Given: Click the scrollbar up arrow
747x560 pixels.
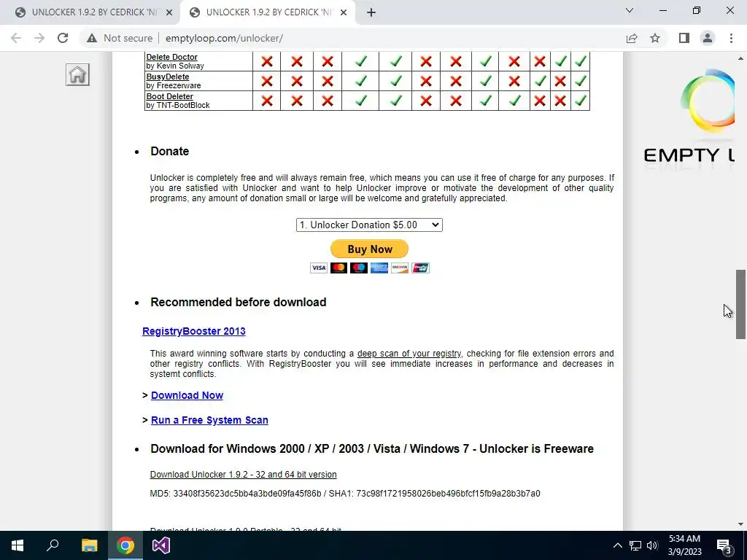Looking at the screenshot, I should (x=740, y=58).
